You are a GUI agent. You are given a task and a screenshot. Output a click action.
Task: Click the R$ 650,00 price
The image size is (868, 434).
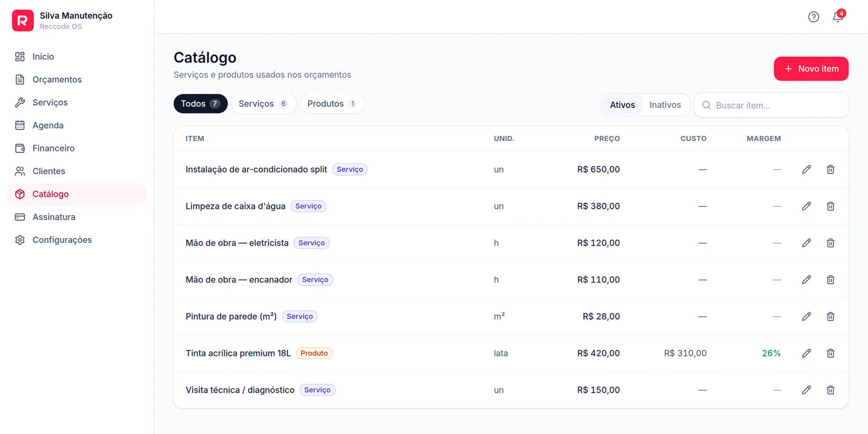click(x=598, y=169)
